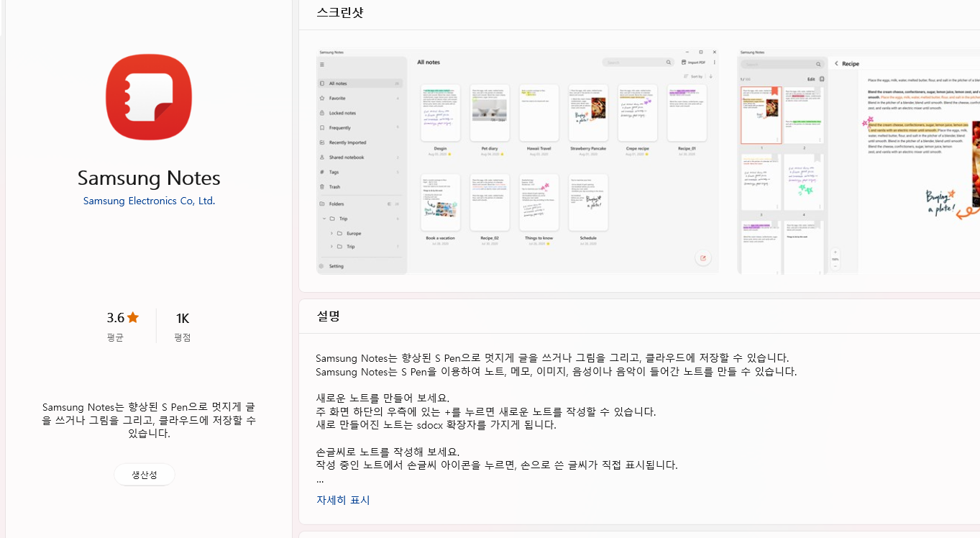Image resolution: width=980 pixels, height=538 pixels.
Task: Click the line '새로운 노트를 만들어 보세요.'
Action: click(x=383, y=398)
